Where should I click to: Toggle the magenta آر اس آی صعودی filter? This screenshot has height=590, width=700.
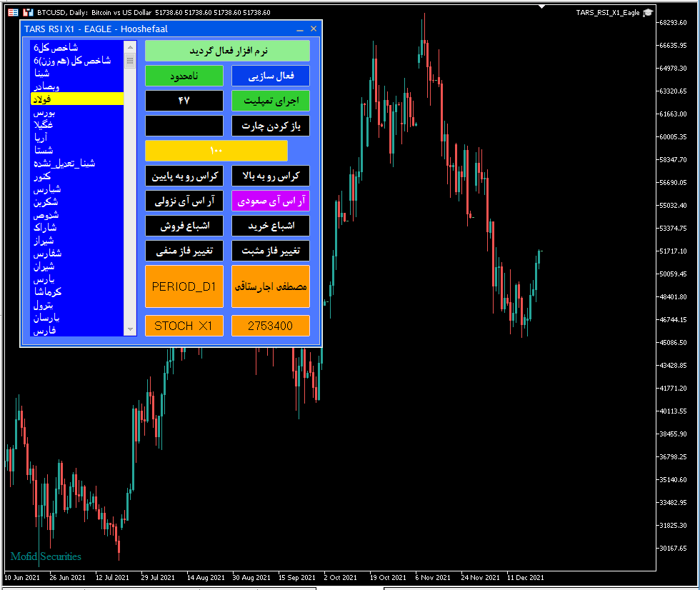point(271,201)
